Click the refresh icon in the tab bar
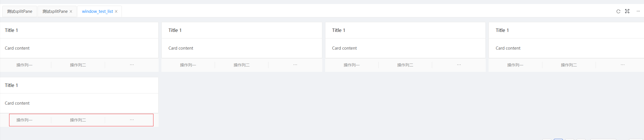This screenshot has height=140, width=644. [618, 11]
